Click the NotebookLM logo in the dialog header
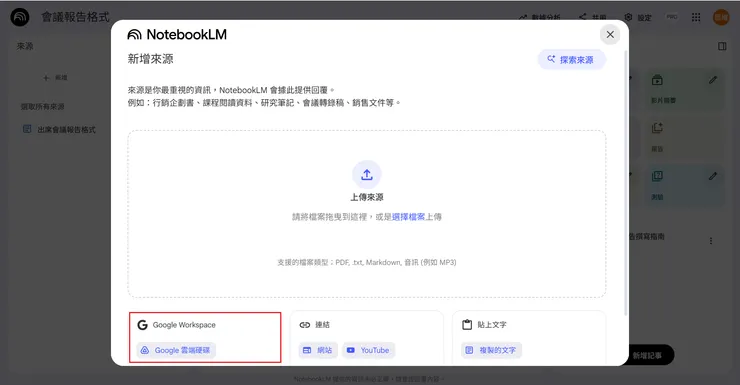This screenshot has height=385, width=740. click(x=177, y=34)
